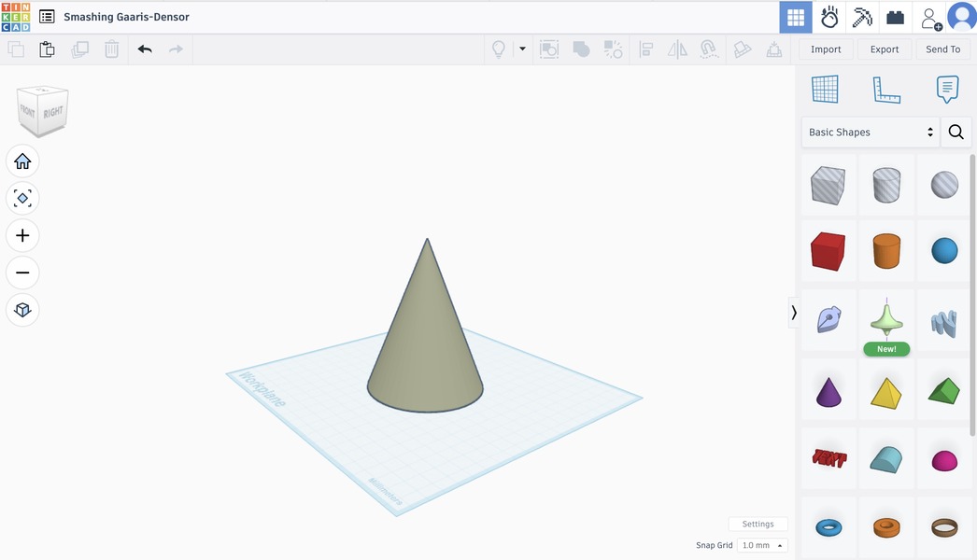Toggle perspective/orthographic view cube button

click(x=22, y=310)
